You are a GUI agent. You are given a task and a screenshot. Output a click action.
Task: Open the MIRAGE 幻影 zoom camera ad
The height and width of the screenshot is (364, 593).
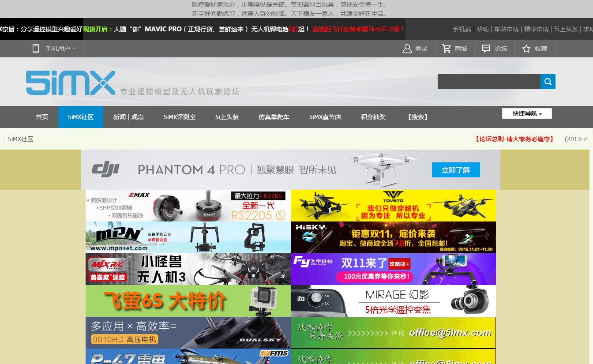(394, 301)
